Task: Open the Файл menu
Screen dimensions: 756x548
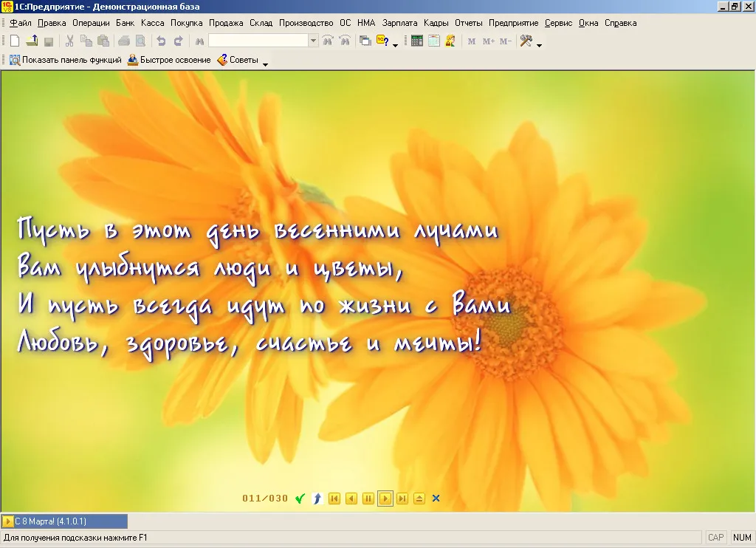Action: [x=20, y=23]
